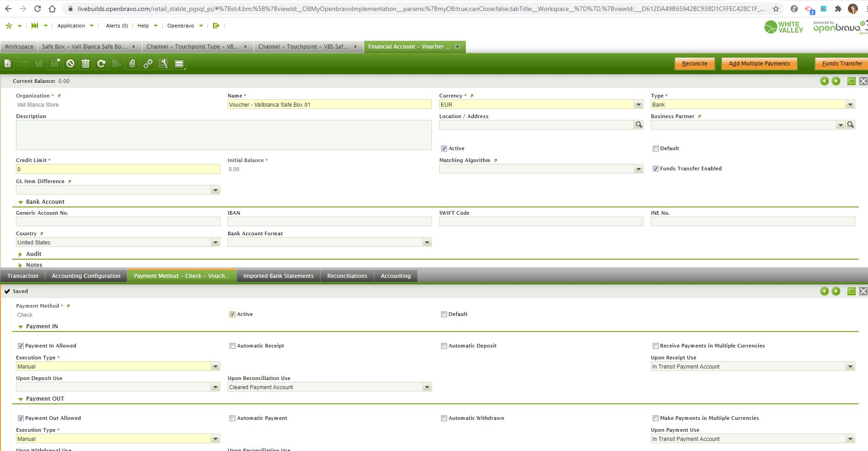This screenshot has height=451, width=868.
Task: Click the Reconcile button
Action: [x=694, y=64]
